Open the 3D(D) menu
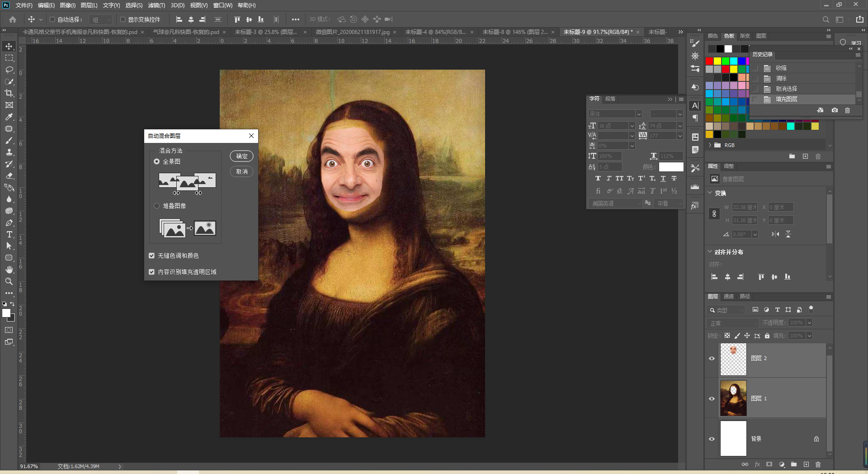The width and height of the screenshot is (868, 474). [x=178, y=5]
